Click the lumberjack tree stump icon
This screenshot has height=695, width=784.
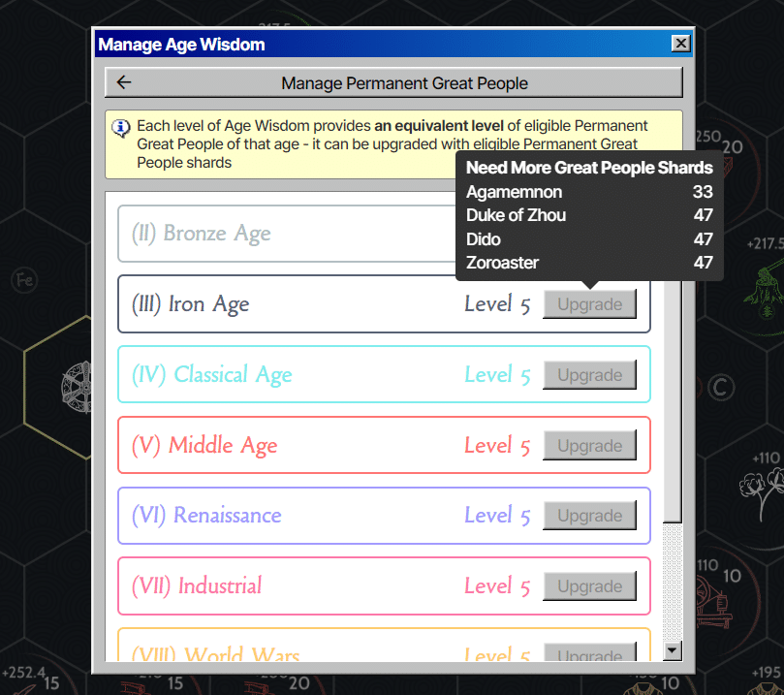coord(765,294)
